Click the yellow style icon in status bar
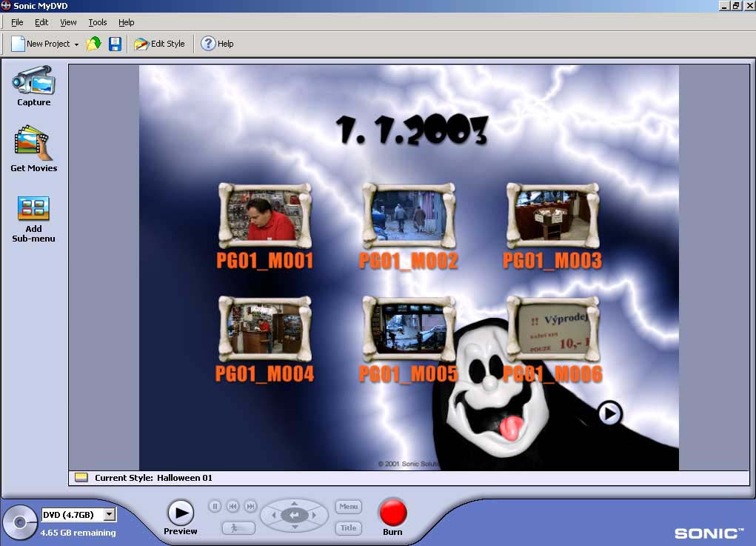This screenshot has height=546, width=756. (x=81, y=478)
